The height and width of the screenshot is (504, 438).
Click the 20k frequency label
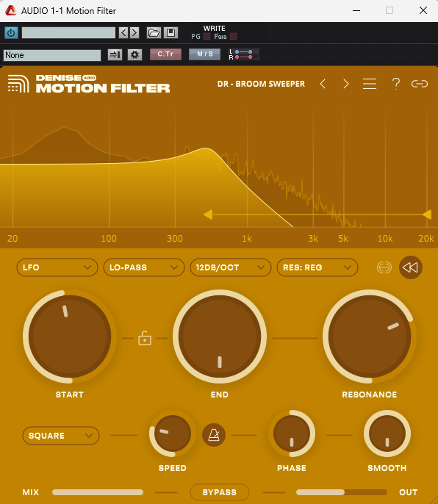pyautogui.click(x=426, y=239)
